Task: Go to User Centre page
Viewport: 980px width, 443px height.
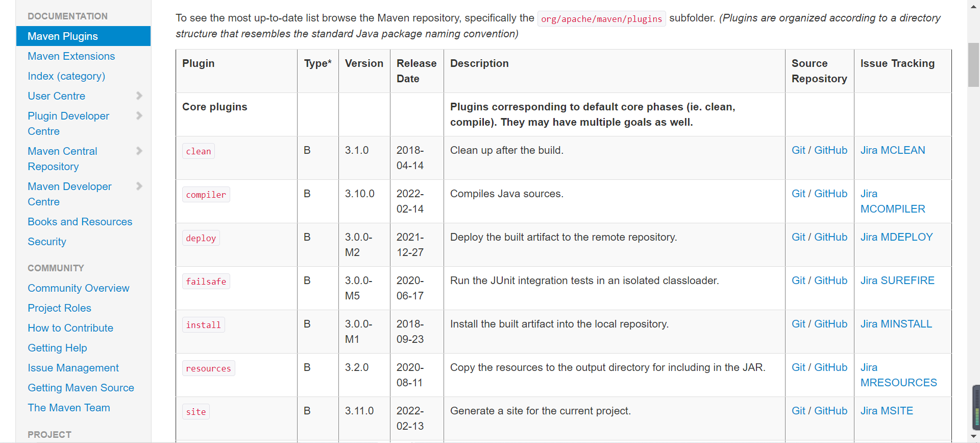Action: pos(56,96)
